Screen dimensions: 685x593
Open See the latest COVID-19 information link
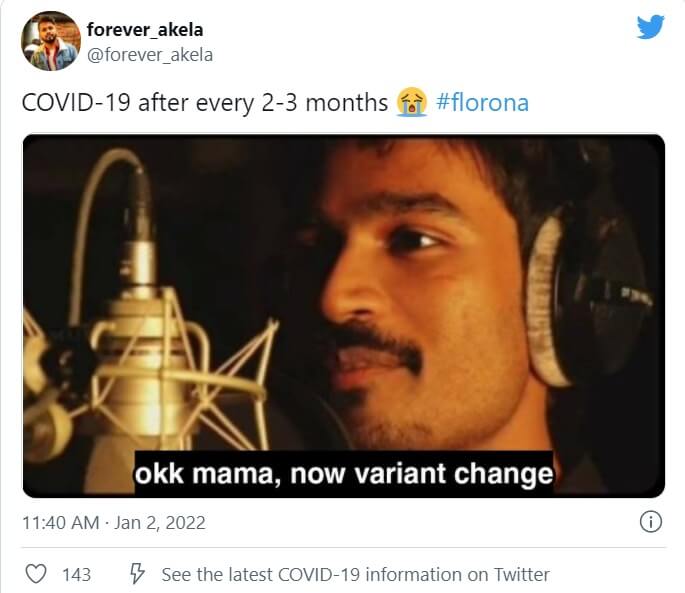pos(355,574)
